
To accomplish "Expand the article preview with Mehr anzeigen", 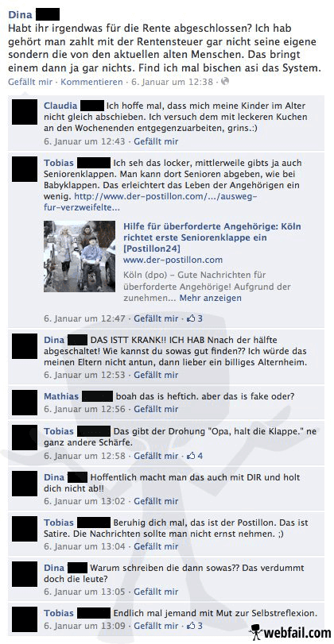I will click(210, 298).
